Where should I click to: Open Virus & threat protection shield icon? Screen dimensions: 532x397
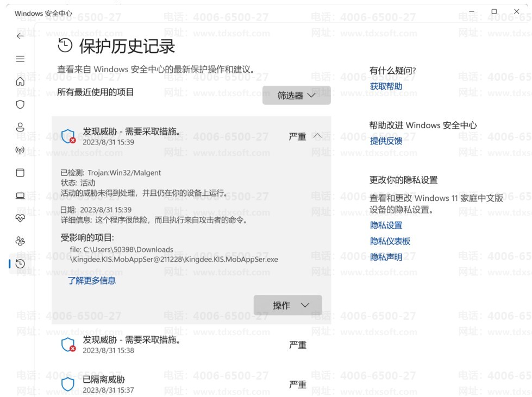(20, 104)
